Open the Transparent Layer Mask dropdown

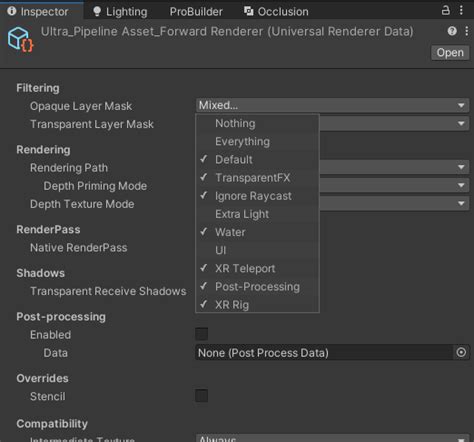tap(394, 124)
